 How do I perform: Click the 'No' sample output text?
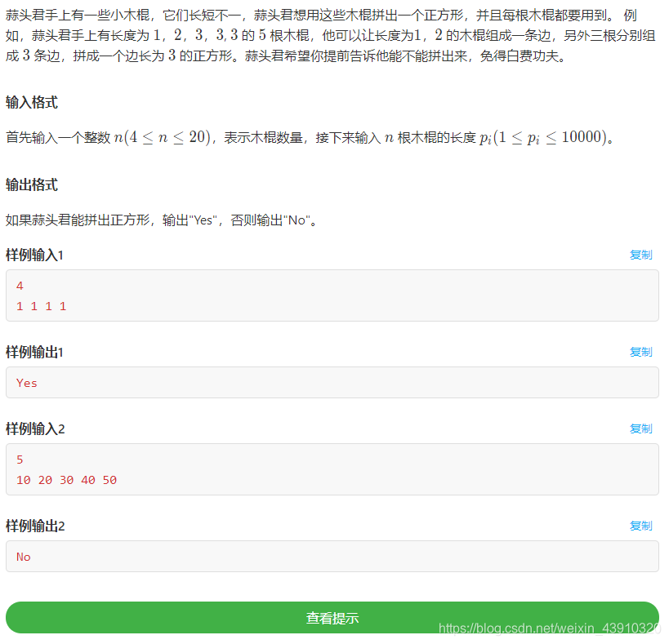pyautogui.click(x=24, y=557)
